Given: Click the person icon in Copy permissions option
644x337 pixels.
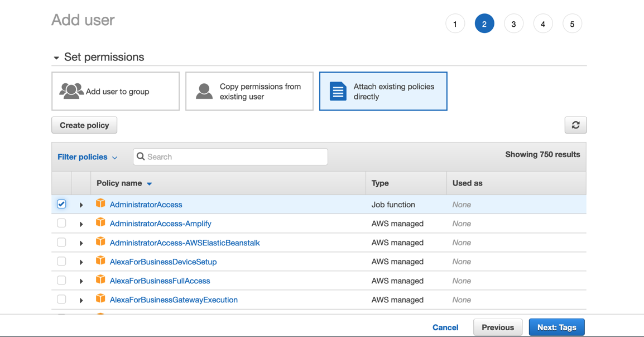Looking at the screenshot, I should pos(204,91).
